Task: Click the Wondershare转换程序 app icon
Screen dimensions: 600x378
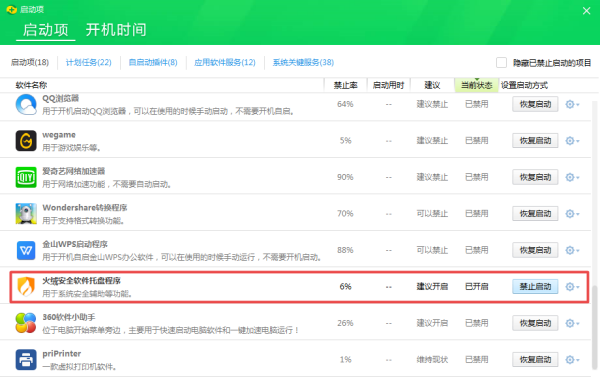Action: [x=26, y=213]
